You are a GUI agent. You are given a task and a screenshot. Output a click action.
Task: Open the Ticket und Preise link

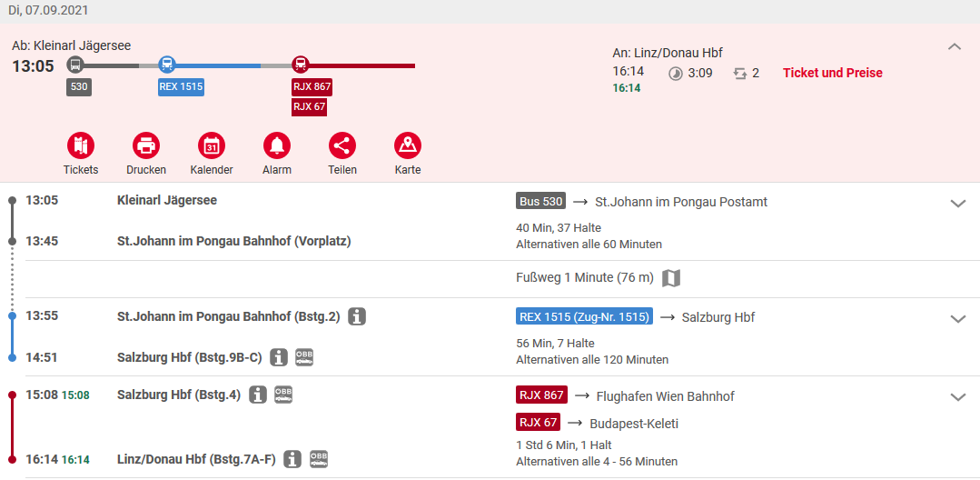(833, 73)
